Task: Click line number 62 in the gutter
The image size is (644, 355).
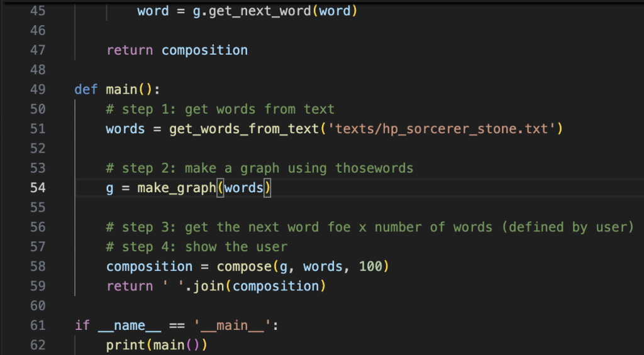Action: [38, 345]
